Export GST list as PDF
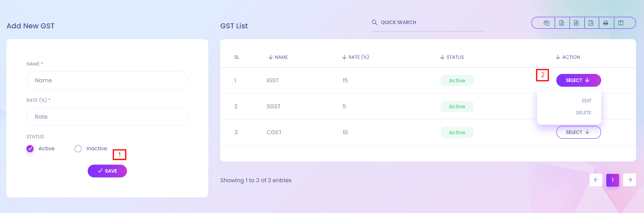The image size is (644, 213). [x=591, y=23]
